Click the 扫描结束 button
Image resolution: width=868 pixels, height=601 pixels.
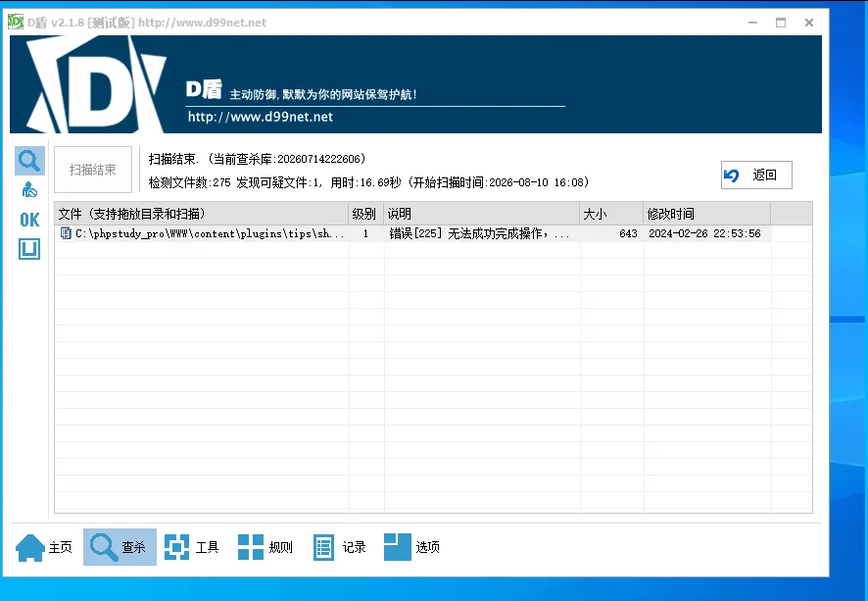click(x=93, y=170)
